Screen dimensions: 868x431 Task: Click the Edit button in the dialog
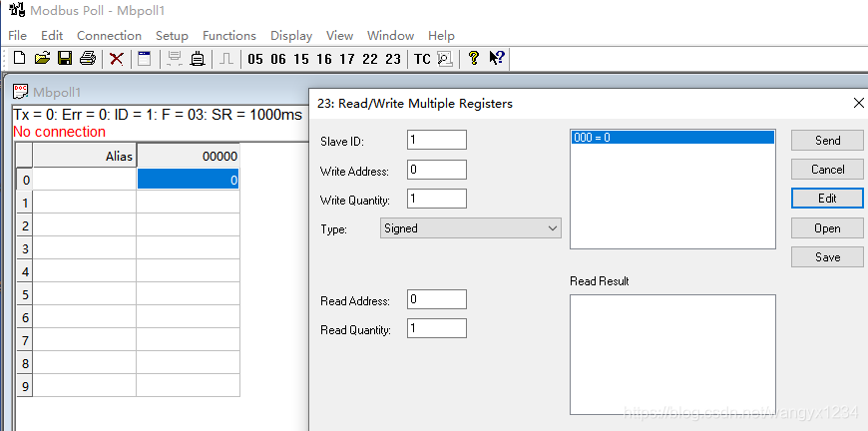[827, 199]
